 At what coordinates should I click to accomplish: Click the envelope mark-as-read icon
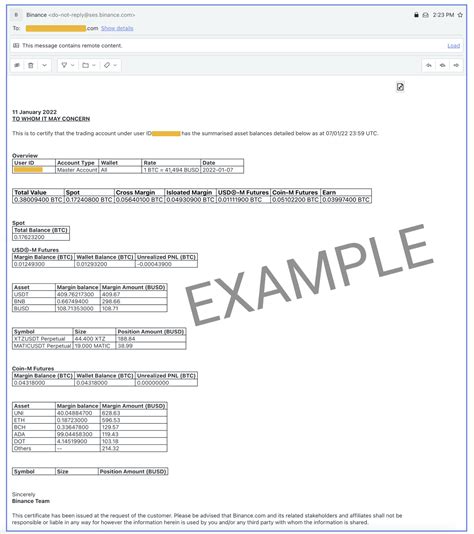pos(426,15)
